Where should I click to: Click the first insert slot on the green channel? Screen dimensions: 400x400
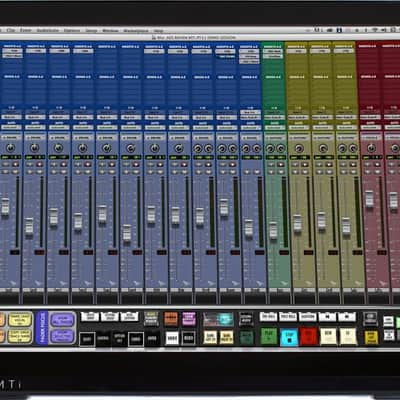click(x=274, y=51)
